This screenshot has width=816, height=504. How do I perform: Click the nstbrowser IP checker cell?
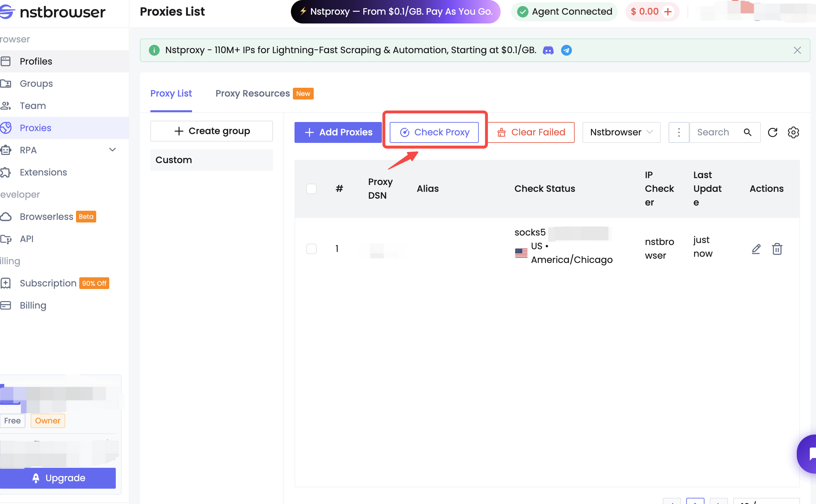[659, 249]
